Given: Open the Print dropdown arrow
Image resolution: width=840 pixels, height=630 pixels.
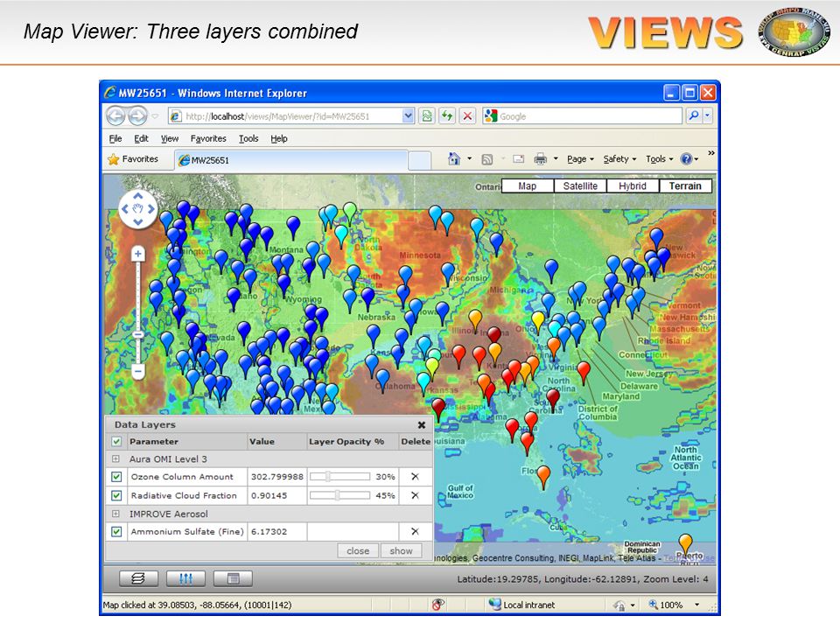Looking at the screenshot, I should pyautogui.click(x=556, y=158).
